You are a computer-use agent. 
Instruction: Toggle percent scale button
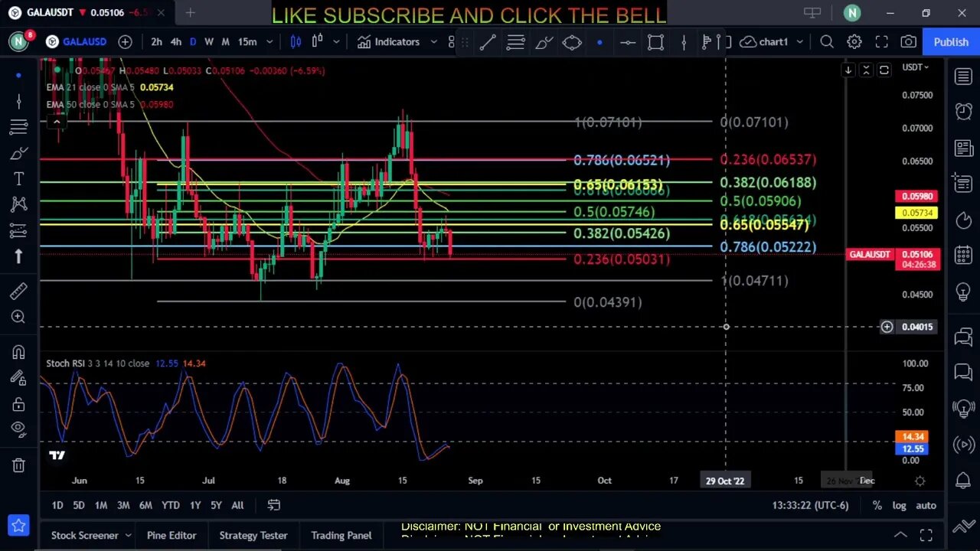click(877, 505)
